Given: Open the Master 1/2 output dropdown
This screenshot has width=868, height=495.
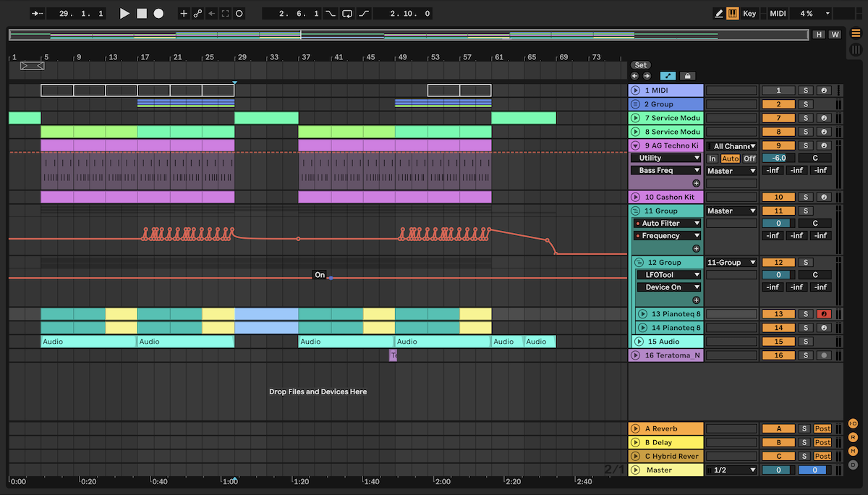Looking at the screenshot, I should coord(731,470).
